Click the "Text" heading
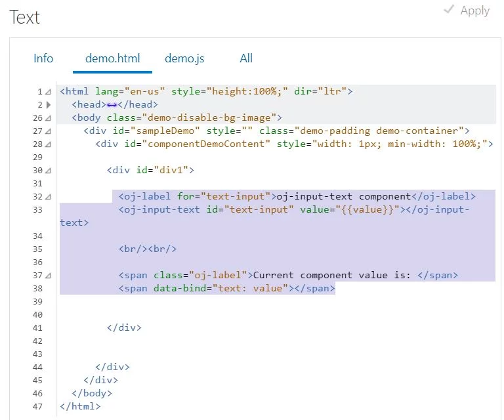Image resolution: width=504 pixels, height=420 pixels. (24, 17)
